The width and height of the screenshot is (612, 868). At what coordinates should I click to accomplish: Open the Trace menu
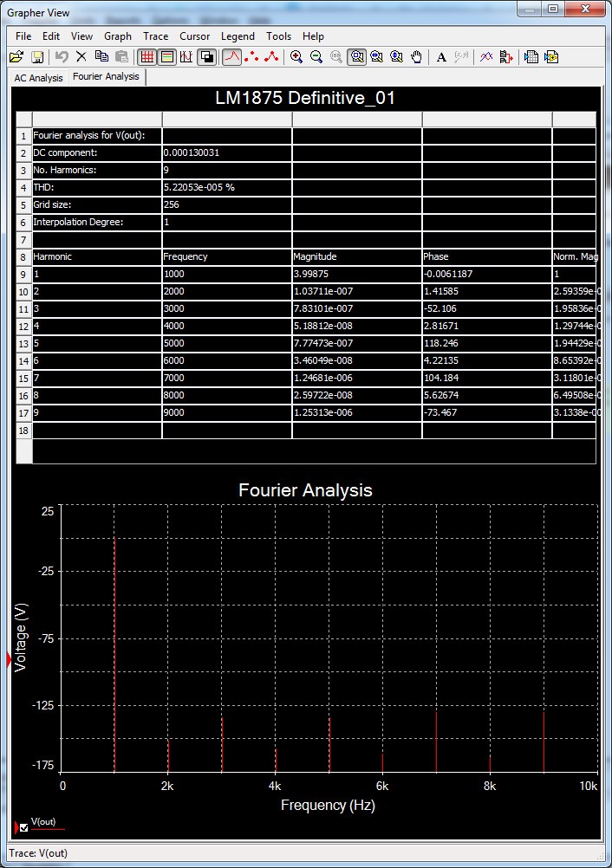tap(156, 36)
